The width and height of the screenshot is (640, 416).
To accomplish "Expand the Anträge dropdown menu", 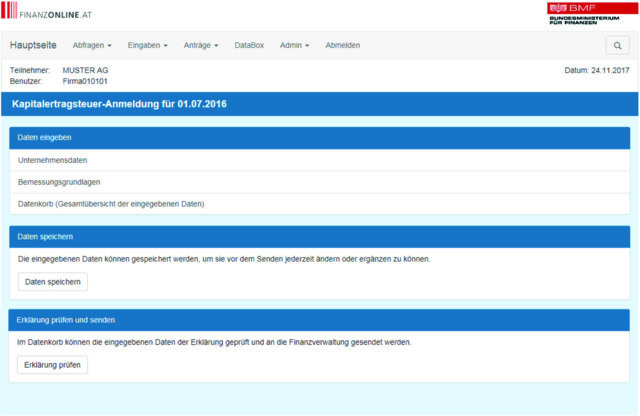I will [201, 45].
